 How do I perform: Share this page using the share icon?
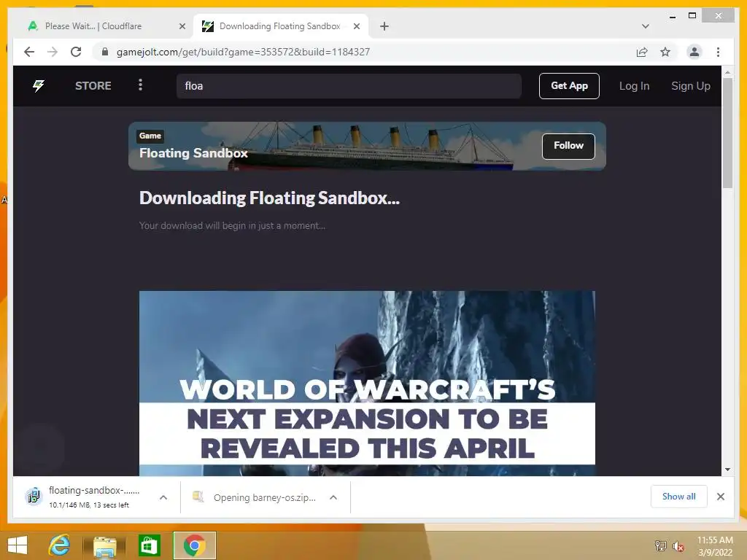[642, 52]
